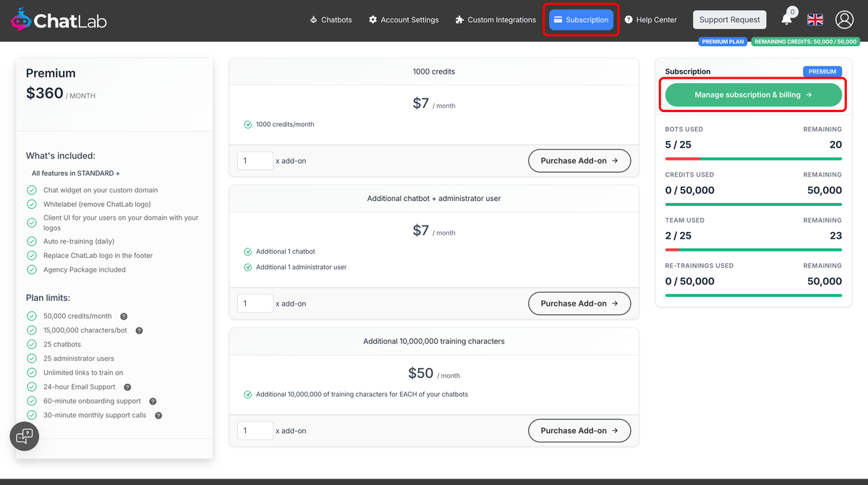Open the chat widget bubble
The height and width of the screenshot is (485, 868).
pos(25,436)
